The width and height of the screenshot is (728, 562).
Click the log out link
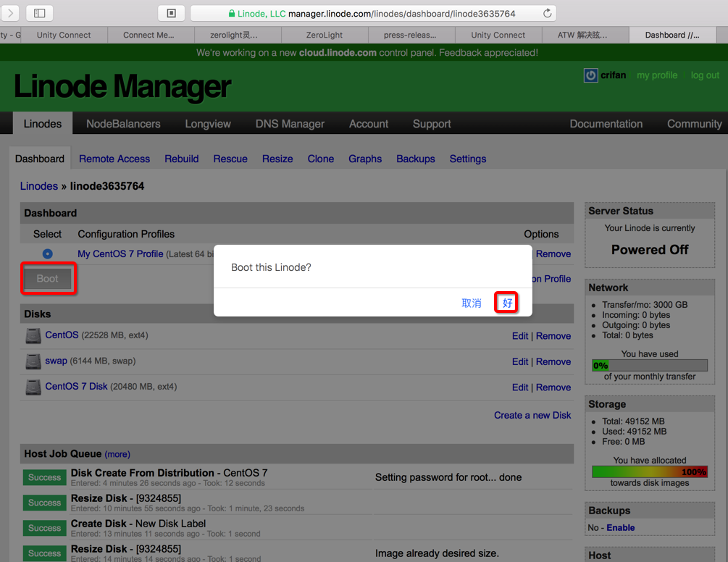(705, 75)
